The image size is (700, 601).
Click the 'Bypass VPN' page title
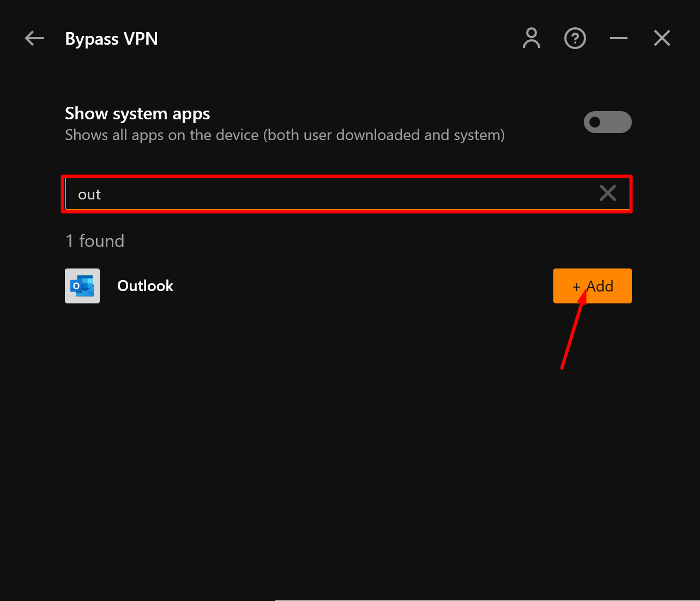click(x=111, y=39)
